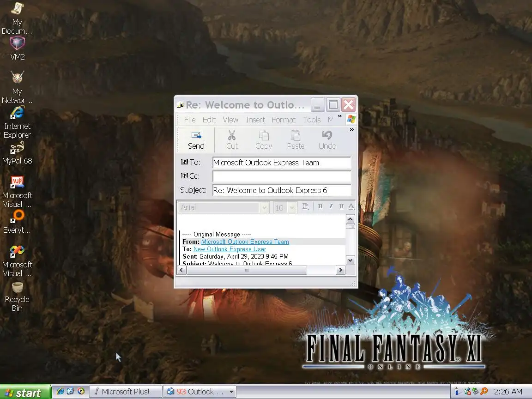This screenshot has height=399, width=532.
Task: Select Internet Explorer desktop icon
Action: pos(17,122)
